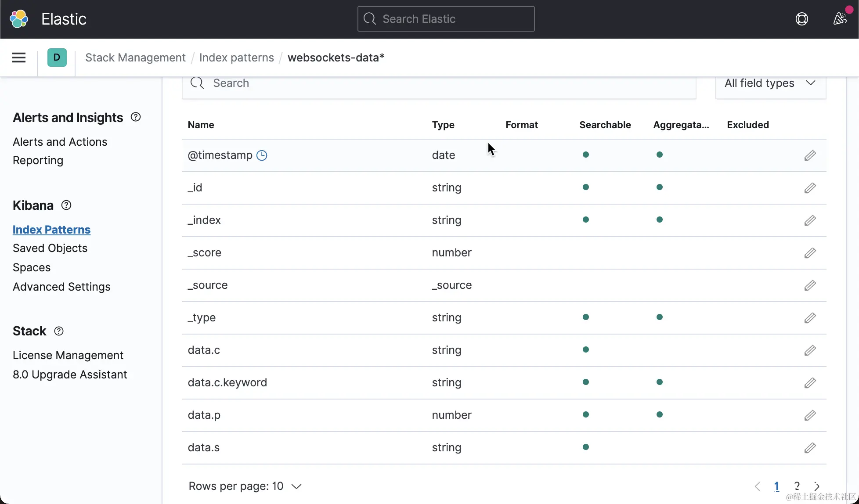The height and width of the screenshot is (504, 859).
Task: Click the Kibana section help icon
Action: (x=66, y=205)
